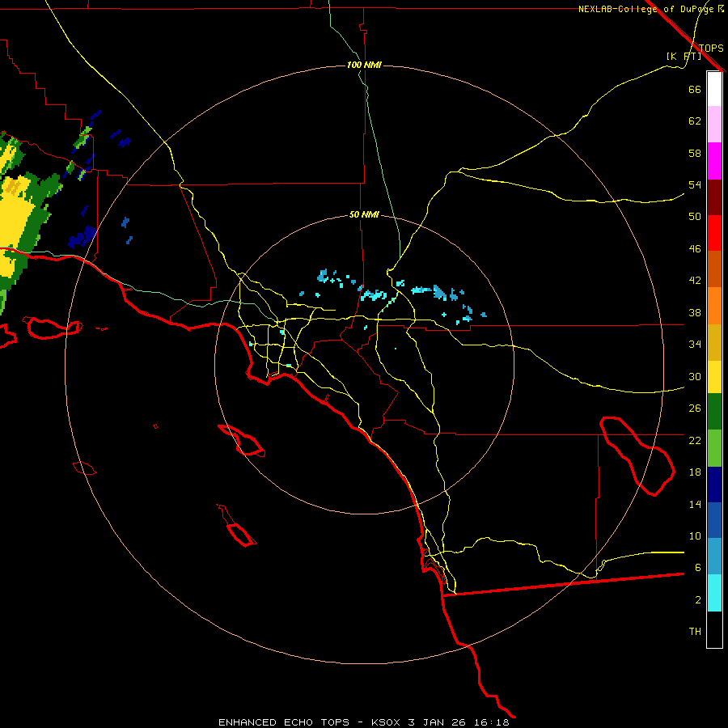Click the 100 NMI range ring label
The image size is (728, 728).
(364, 65)
